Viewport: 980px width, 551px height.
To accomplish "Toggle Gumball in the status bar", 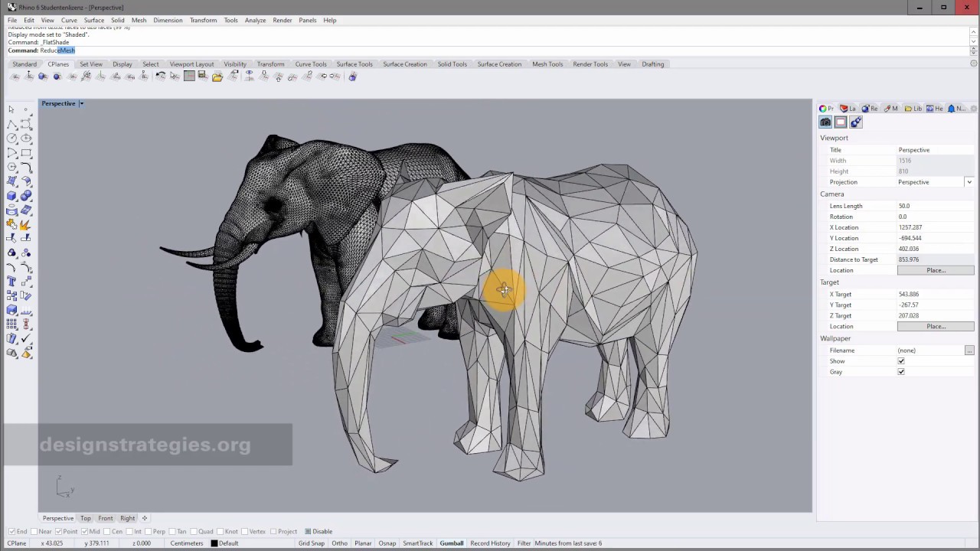I will pos(452,543).
